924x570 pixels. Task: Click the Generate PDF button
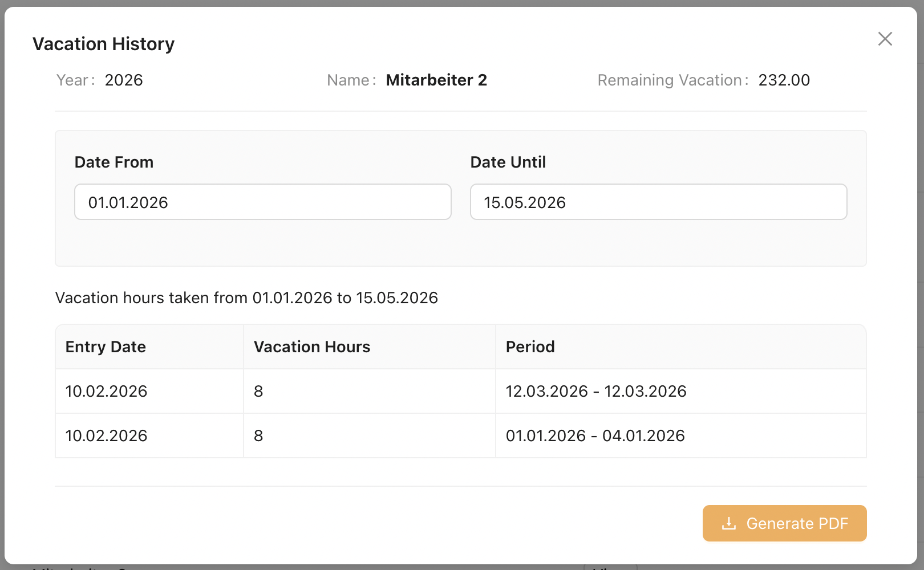click(x=784, y=523)
